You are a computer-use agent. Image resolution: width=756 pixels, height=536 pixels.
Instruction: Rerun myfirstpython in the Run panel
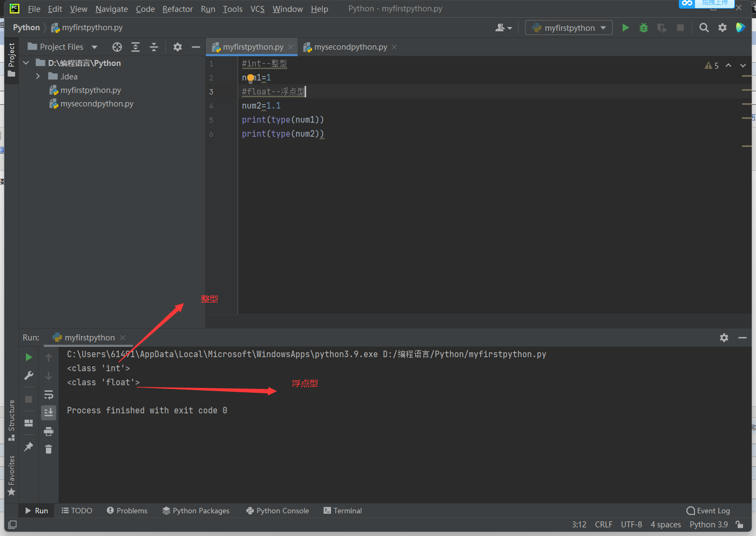(x=29, y=357)
